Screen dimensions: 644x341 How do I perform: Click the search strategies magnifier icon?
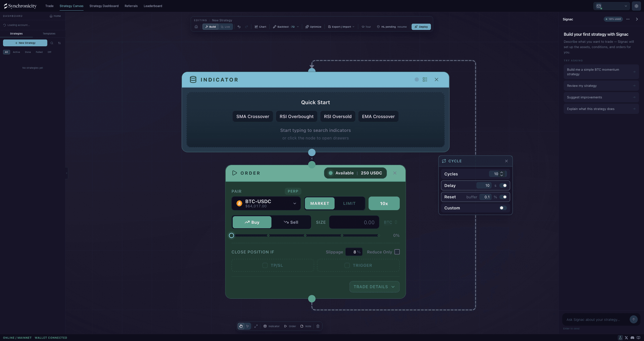pos(52,43)
